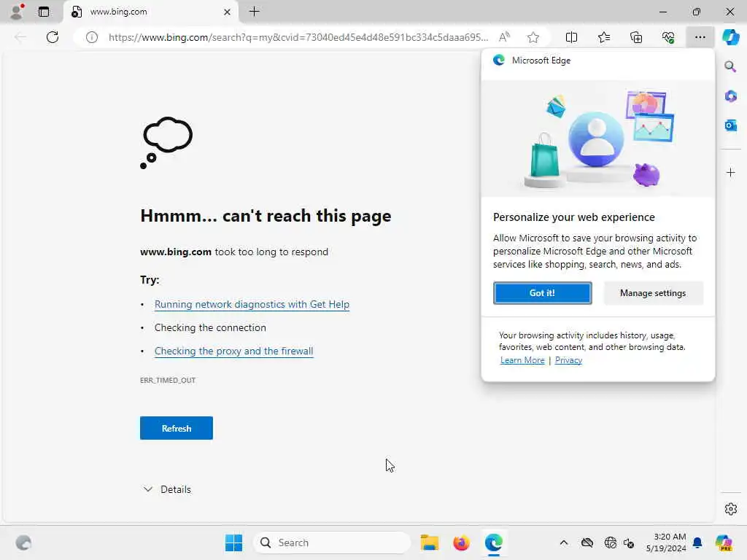View site information icon in address bar
Viewport: 747px width, 560px height.
92,37
